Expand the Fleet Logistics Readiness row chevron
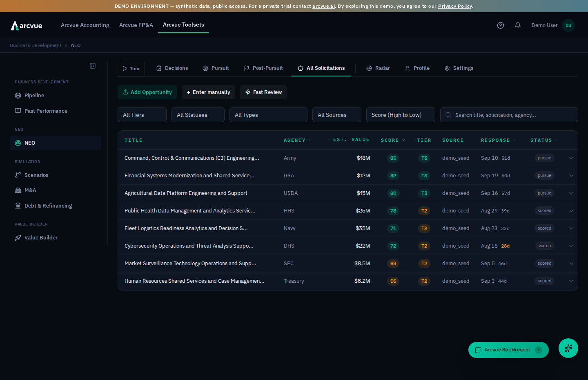Image resolution: width=588 pixels, height=380 pixels. coord(571,228)
